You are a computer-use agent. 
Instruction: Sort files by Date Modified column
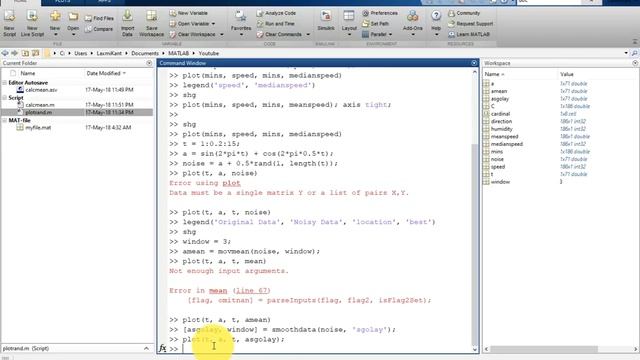click(106, 73)
